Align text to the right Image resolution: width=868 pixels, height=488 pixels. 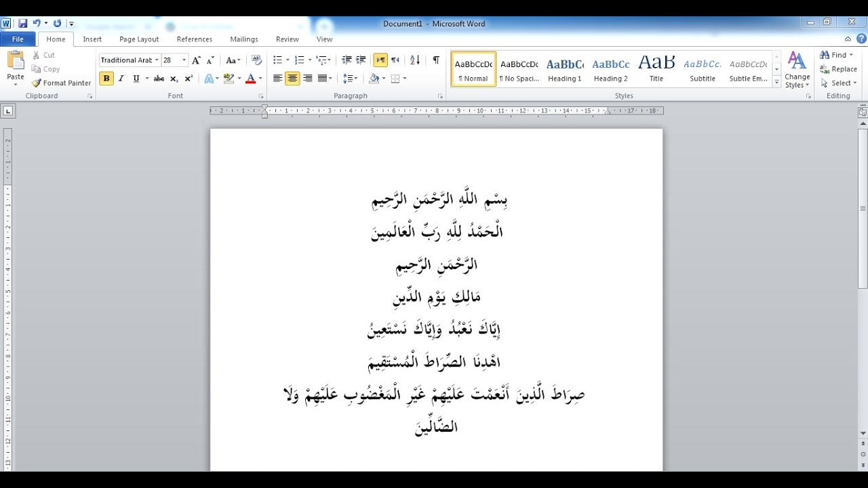307,79
